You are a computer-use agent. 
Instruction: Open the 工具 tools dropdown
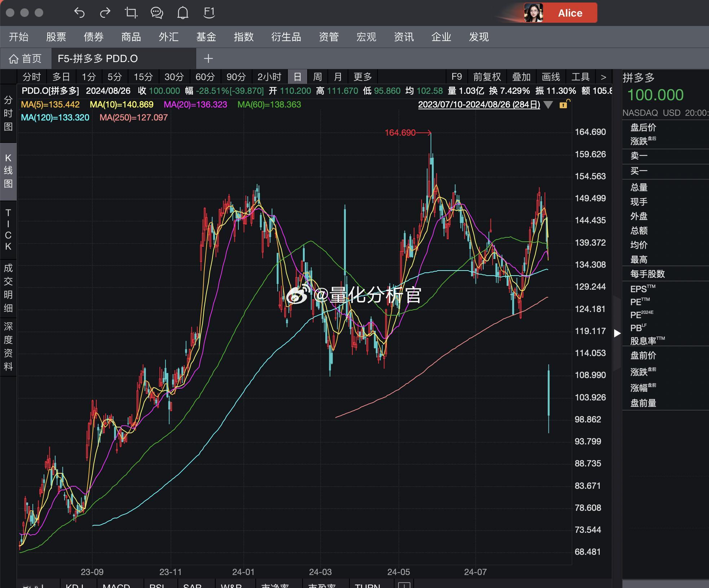click(581, 77)
